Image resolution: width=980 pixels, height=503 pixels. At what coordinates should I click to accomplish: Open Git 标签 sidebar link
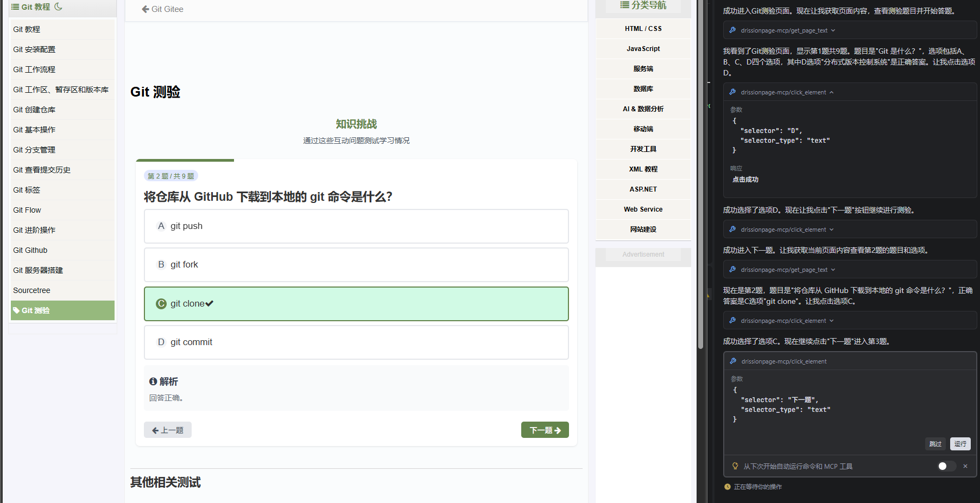(x=62, y=190)
